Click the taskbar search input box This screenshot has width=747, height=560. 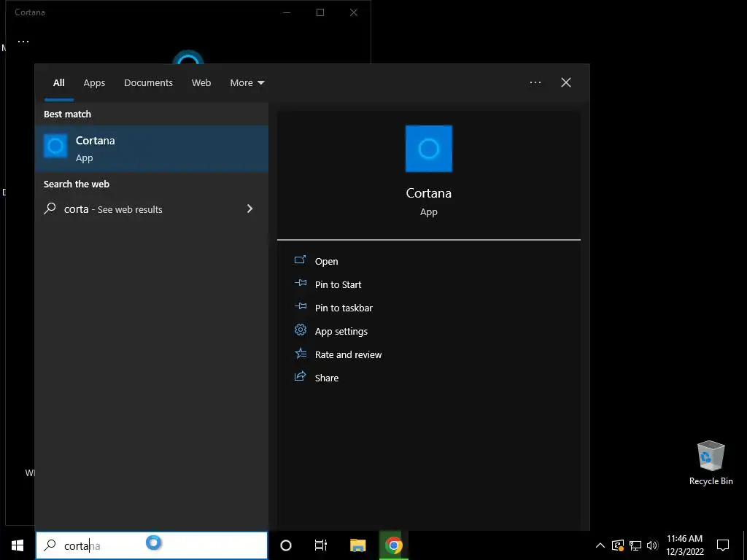click(x=152, y=545)
